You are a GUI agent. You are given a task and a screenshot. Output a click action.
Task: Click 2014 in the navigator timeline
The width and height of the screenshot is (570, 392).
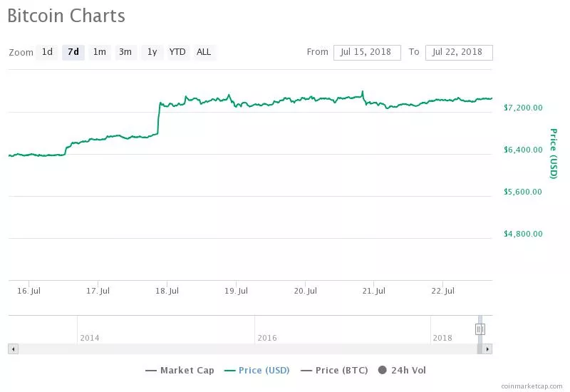pos(90,337)
